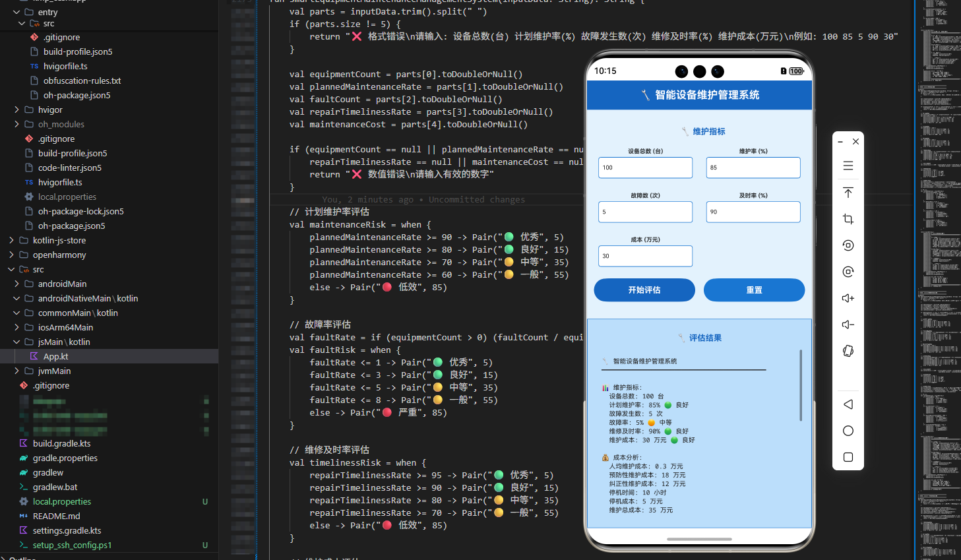Open the emulator hamburger menu
The image size is (961, 560).
click(848, 166)
